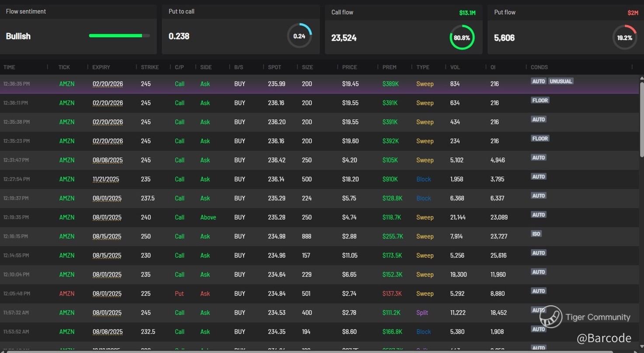Click the AUTO badge on the 11/21/2025 row

click(538, 177)
